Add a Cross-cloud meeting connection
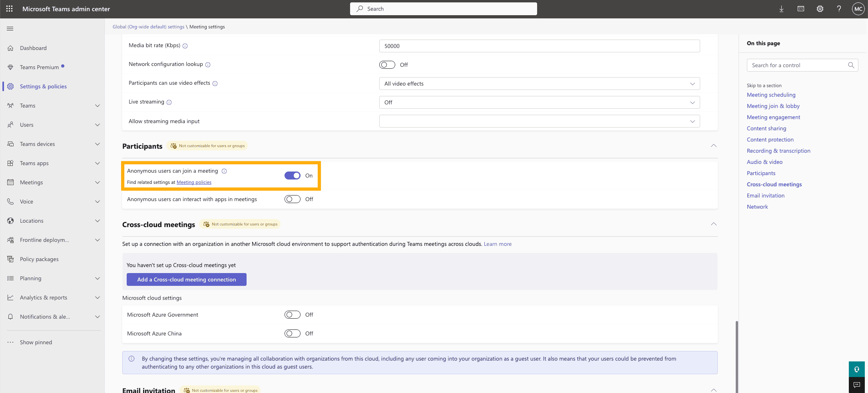The width and height of the screenshot is (868, 393). [x=187, y=279]
